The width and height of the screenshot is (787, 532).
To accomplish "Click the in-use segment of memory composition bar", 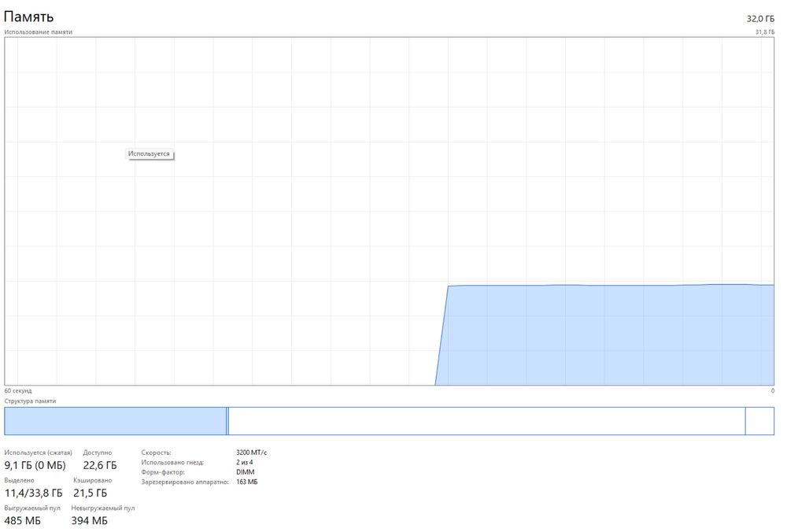I will coord(116,421).
